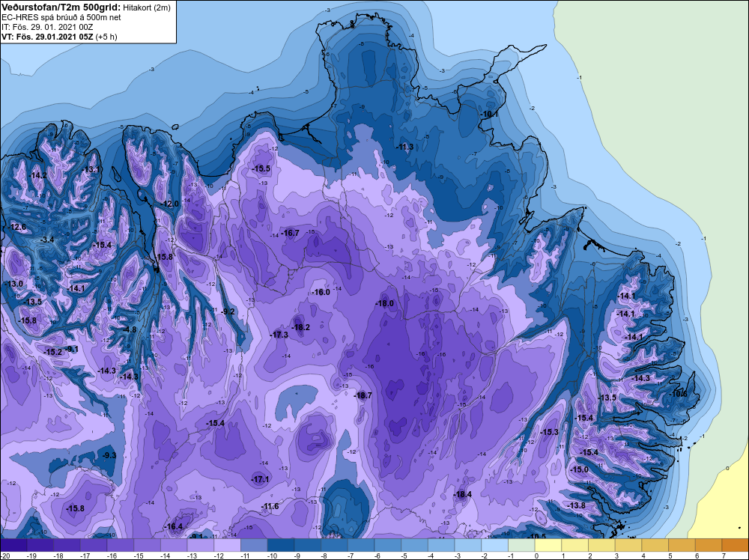Image resolution: width=749 pixels, height=560 pixels.
Task: Select the EC-HRES spá brúuð line
Action: 61,17
